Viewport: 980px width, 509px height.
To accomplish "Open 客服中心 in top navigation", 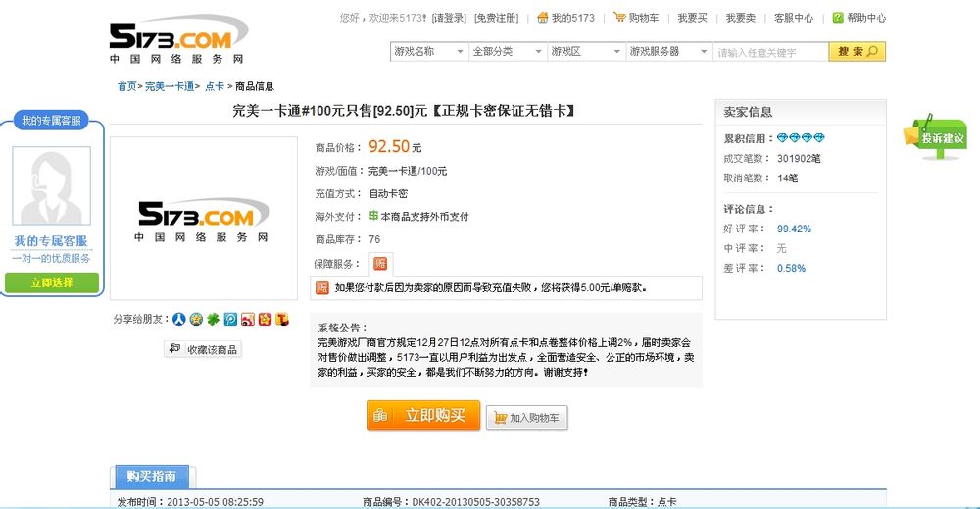I will [794, 18].
